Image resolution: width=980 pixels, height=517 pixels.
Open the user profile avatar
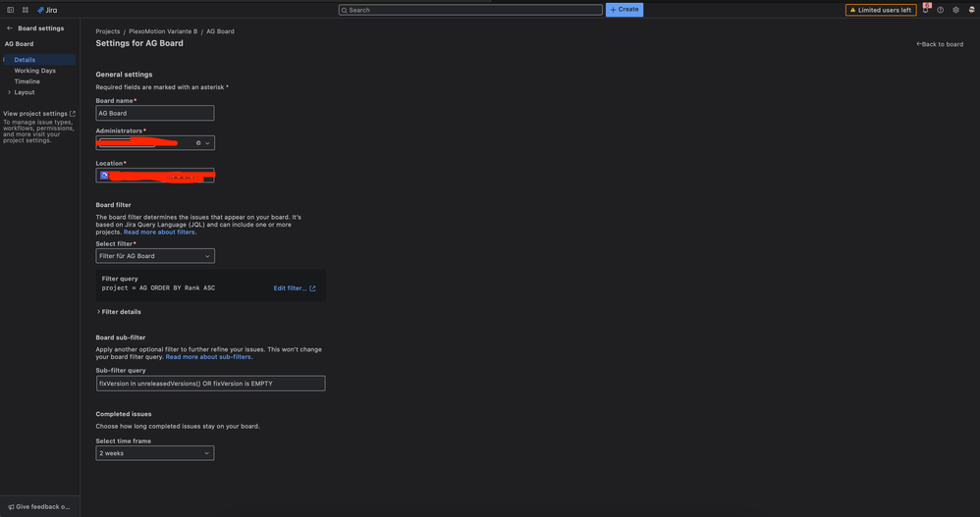(x=972, y=10)
